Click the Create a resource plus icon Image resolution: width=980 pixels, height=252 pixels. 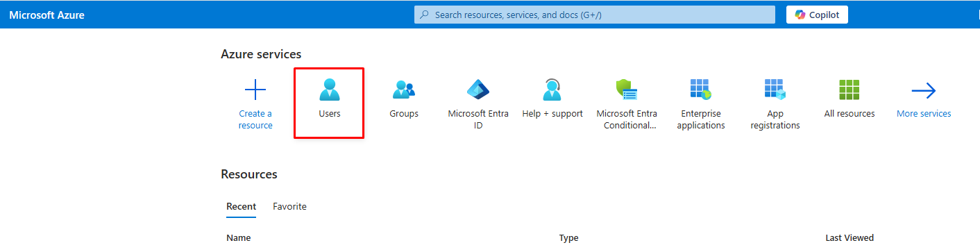coord(255,90)
